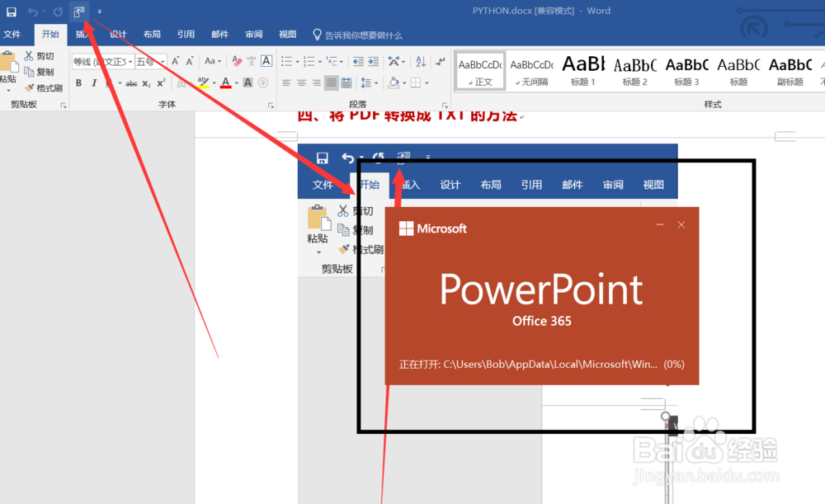The width and height of the screenshot is (825, 504).
Task: Click the Copy icon next to 复制
Action: (29, 72)
